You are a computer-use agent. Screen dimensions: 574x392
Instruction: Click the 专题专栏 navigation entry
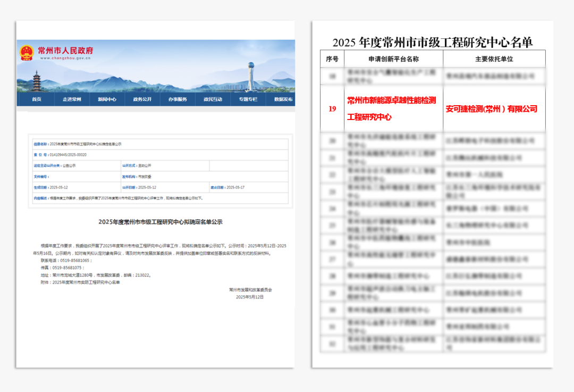pos(249,99)
